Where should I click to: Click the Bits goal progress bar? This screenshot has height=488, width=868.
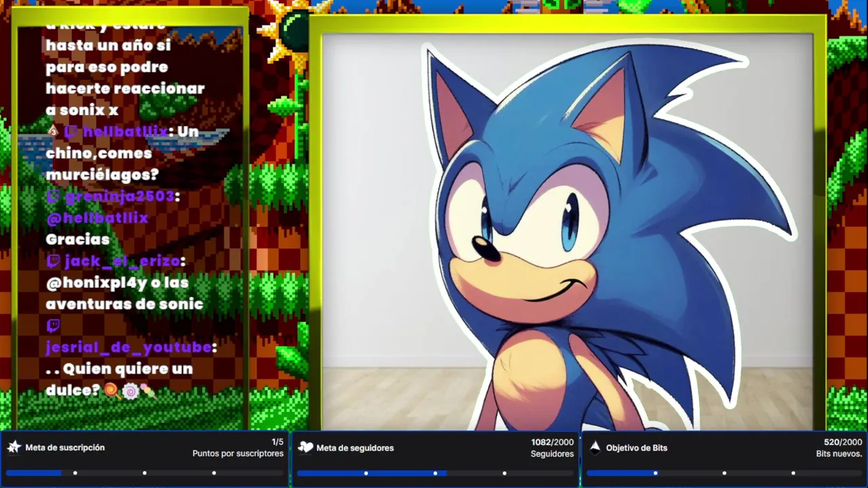pyautogui.click(x=724, y=472)
